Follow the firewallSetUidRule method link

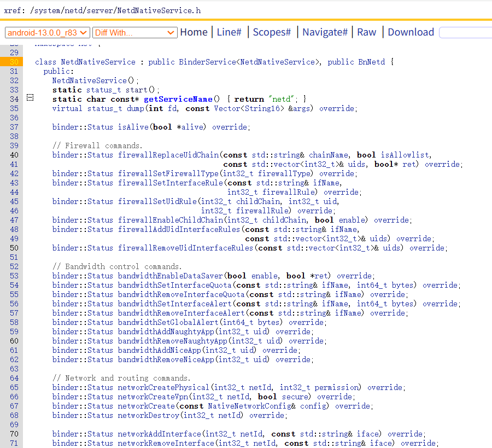[157, 201]
